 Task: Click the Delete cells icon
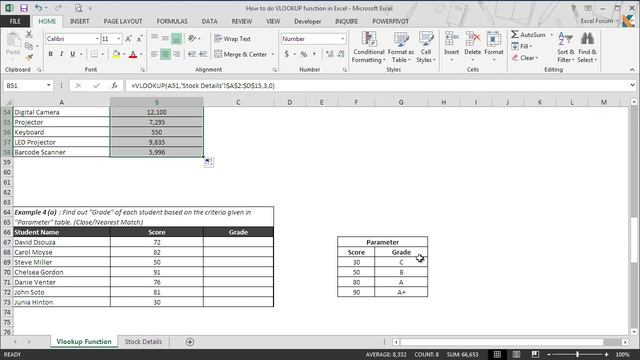(x=473, y=39)
